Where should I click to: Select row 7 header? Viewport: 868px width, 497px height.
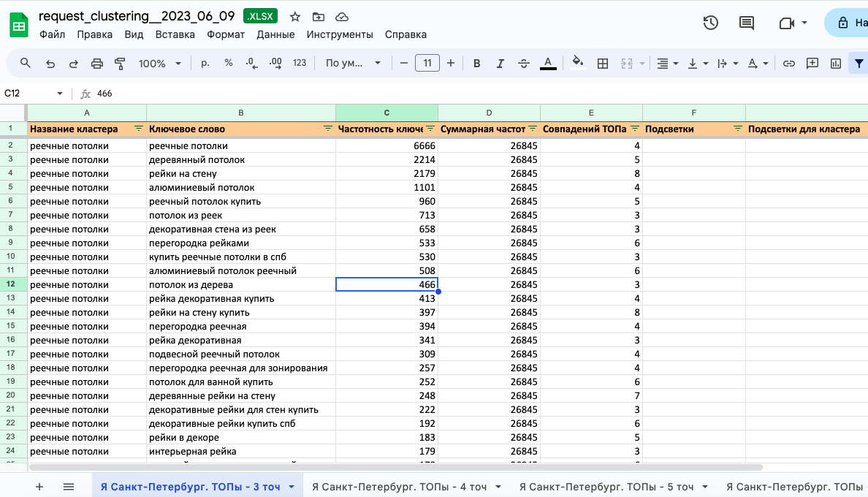pos(10,215)
